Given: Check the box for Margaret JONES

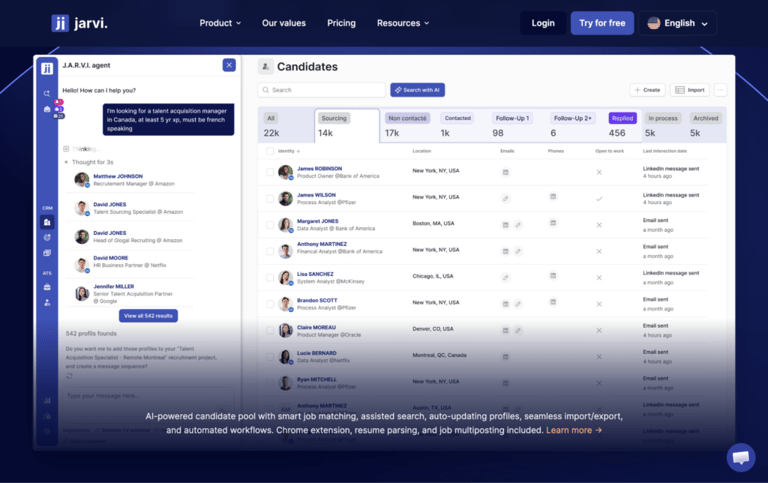Looking at the screenshot, I should point(270,225).
